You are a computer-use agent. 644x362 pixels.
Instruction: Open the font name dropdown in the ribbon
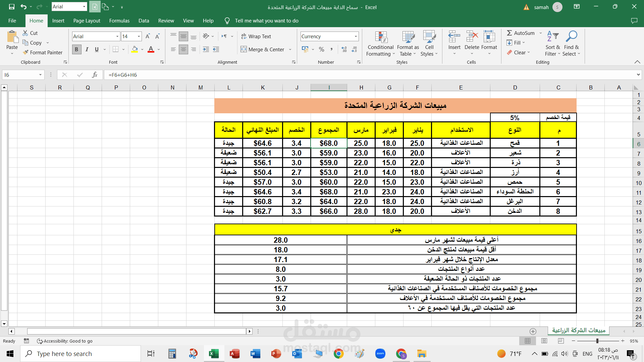tap(117, 36)
